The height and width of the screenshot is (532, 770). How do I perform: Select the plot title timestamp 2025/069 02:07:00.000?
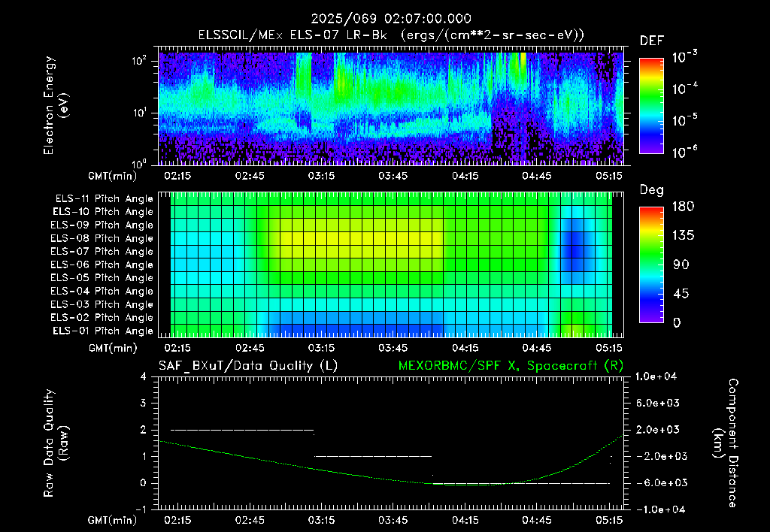tap(391, 19)
